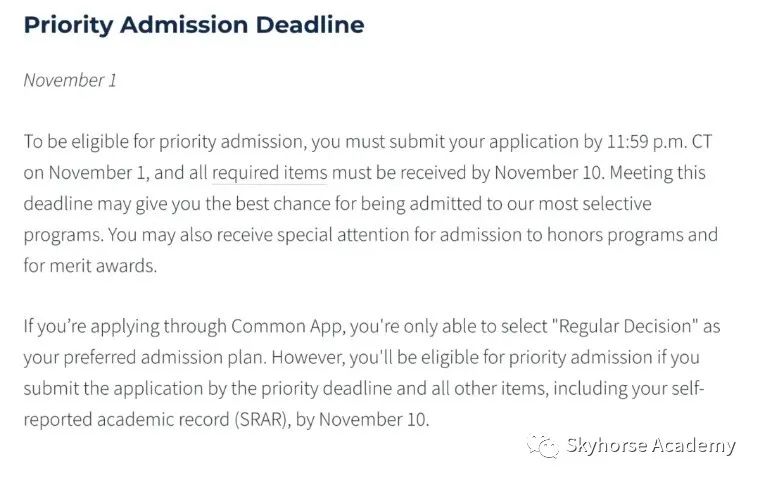Click the "11:59 p.m. CT" time text

click(x=659, y=142)
